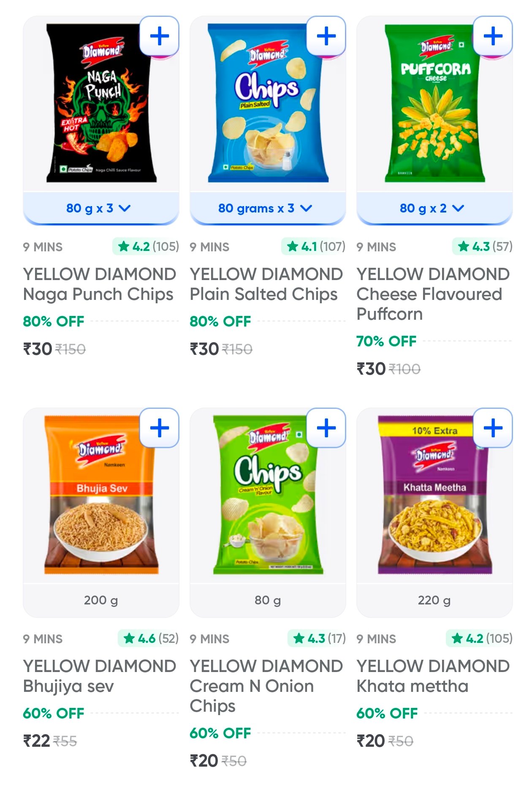Screen dimensions: 532x789
Task: Add Cream N Onion Chips plus icon
Action: 326,428
